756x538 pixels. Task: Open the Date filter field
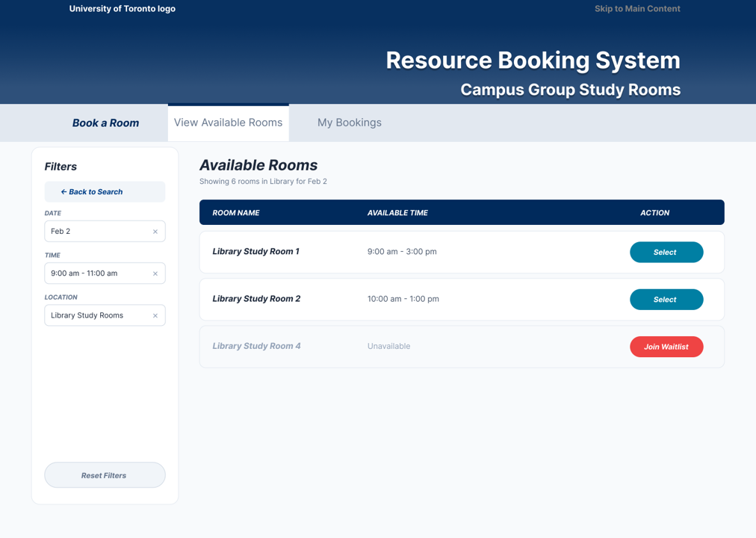tap(97, 231)
